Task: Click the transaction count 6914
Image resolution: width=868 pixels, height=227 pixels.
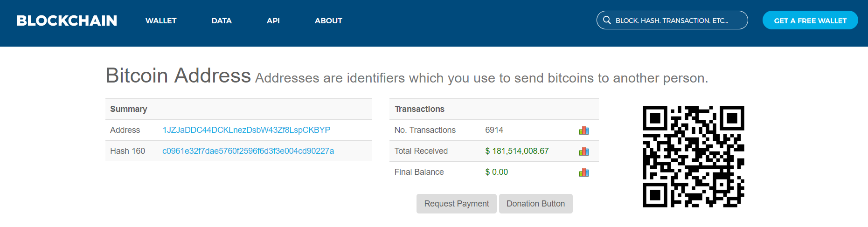Action: (494, 130)
